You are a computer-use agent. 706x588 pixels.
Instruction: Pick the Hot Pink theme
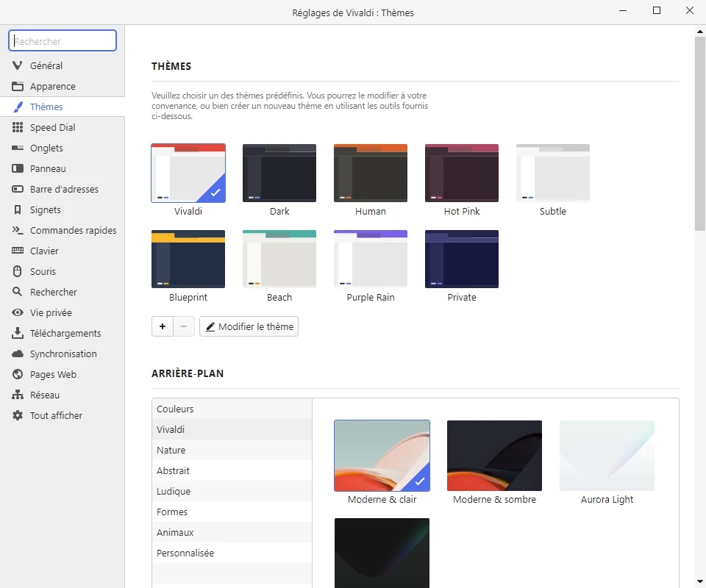tap(462, 173)
